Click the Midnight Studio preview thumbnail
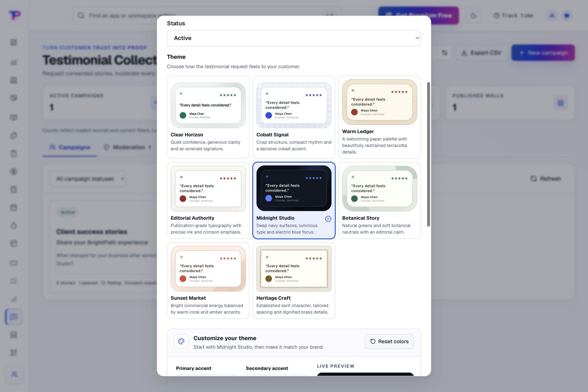The width and height of the screenshot is (588, 392). (294, 188)
